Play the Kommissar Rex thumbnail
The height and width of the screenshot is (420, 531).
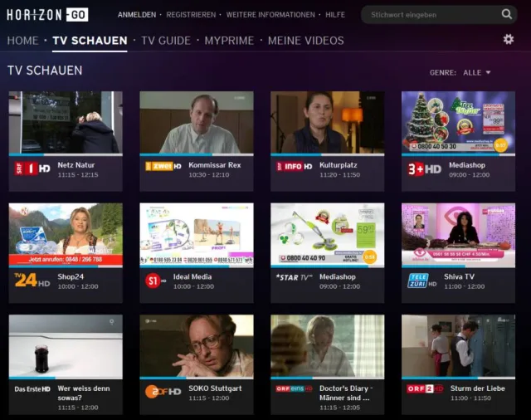(197, 122)
